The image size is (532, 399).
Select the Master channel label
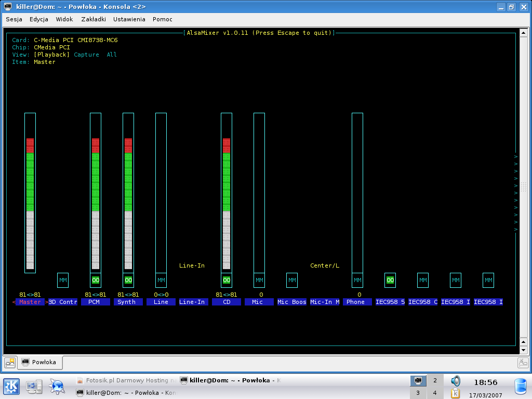point(30,302)
